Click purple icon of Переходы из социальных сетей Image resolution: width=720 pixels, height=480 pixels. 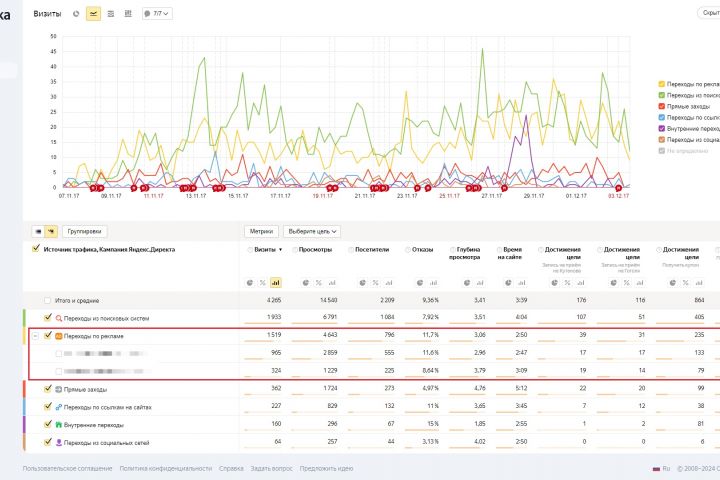tap(59, 442)
